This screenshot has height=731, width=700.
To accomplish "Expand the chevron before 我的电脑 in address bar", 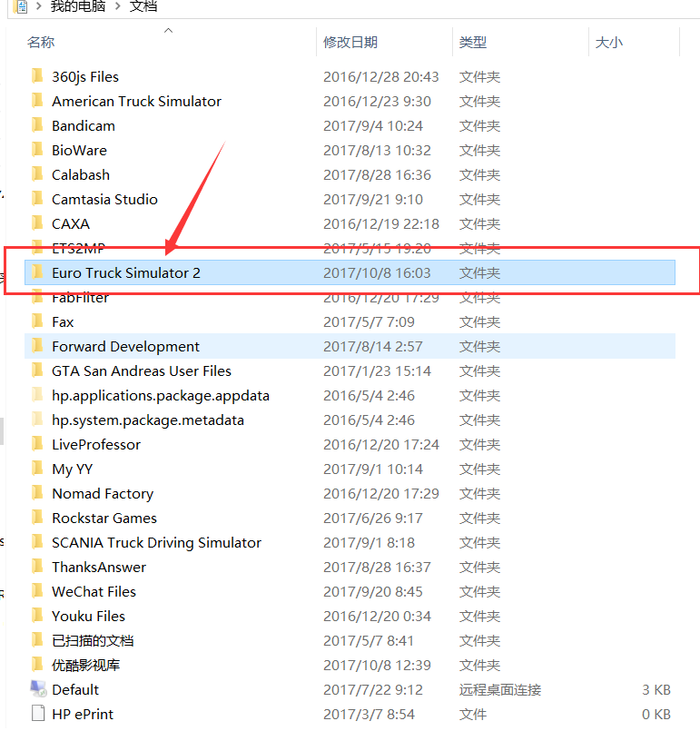I will 39,6.
